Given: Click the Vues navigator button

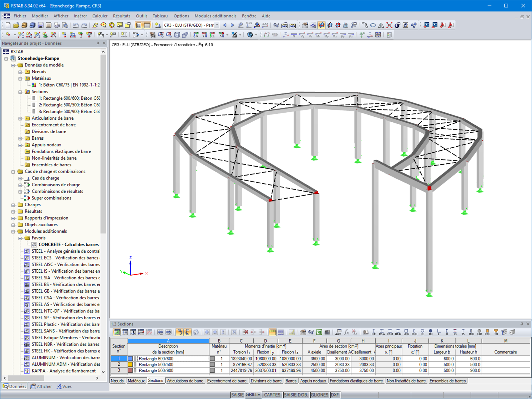Looking at the screenshot, I should click(x=64, y=386).
